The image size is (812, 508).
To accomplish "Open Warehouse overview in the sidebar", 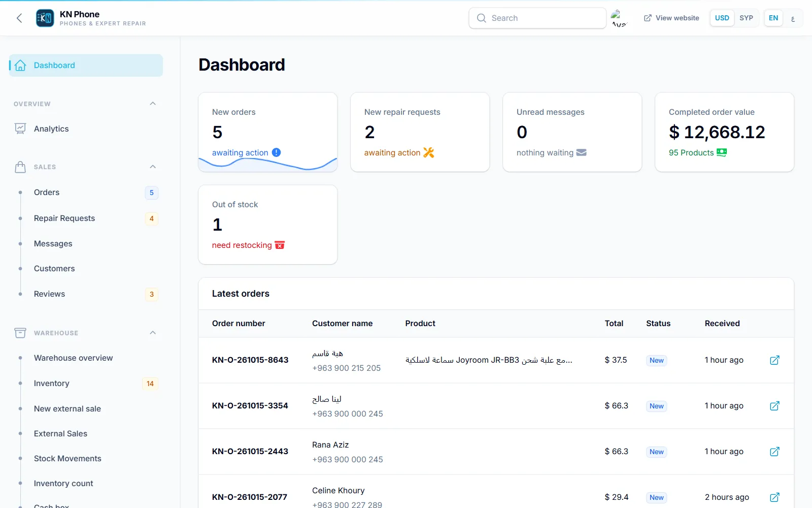I will point(86,358).
